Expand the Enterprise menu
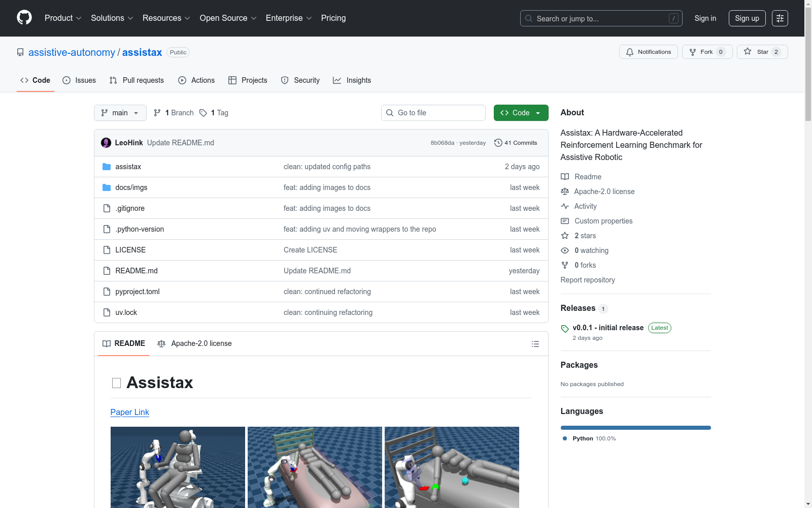812x508 pixels. (x=289, y=18)
